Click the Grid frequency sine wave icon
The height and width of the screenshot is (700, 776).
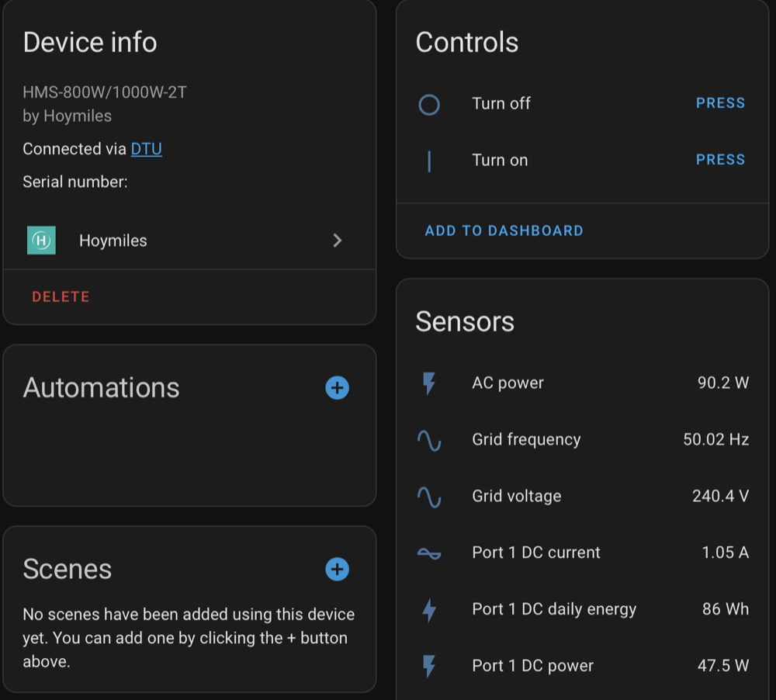pos(429,440)
